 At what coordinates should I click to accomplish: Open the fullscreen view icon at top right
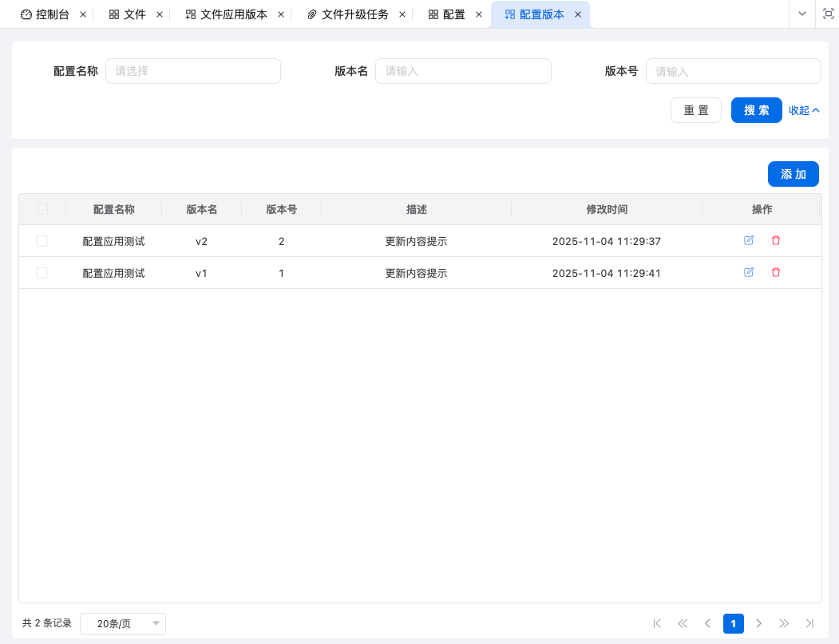828,14
